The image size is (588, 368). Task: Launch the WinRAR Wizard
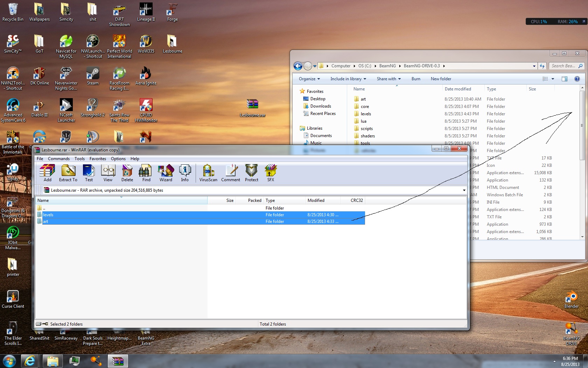pyautogui.click(x=166, y=173)
